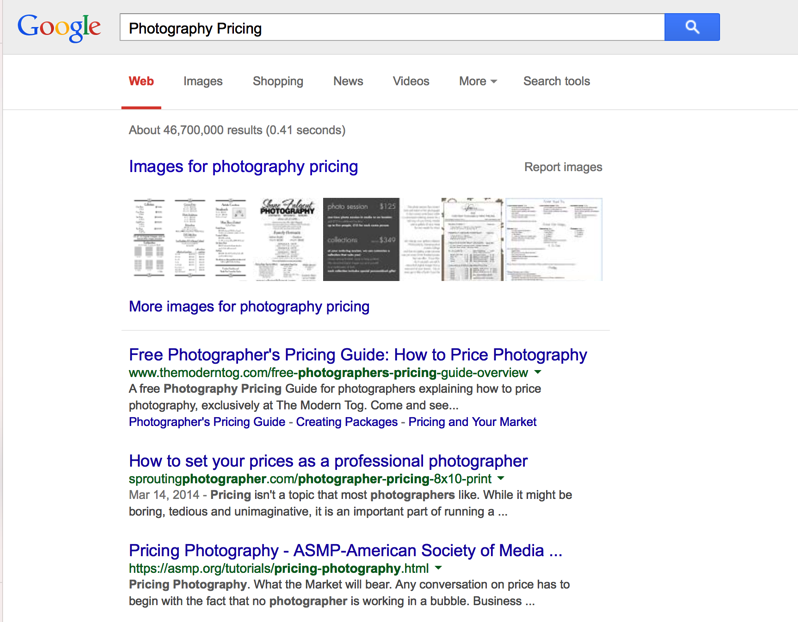
Task: Open the first three-column price sheet thumbnail
Action: coord(190,239)
